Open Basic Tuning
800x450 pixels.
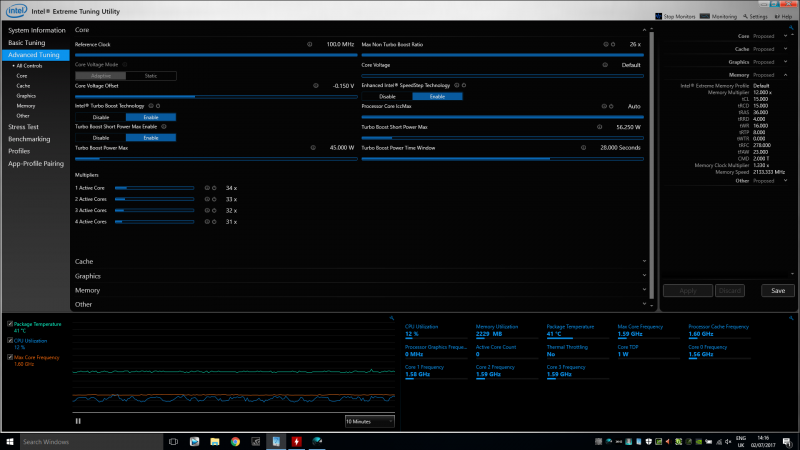click(27, 43)
